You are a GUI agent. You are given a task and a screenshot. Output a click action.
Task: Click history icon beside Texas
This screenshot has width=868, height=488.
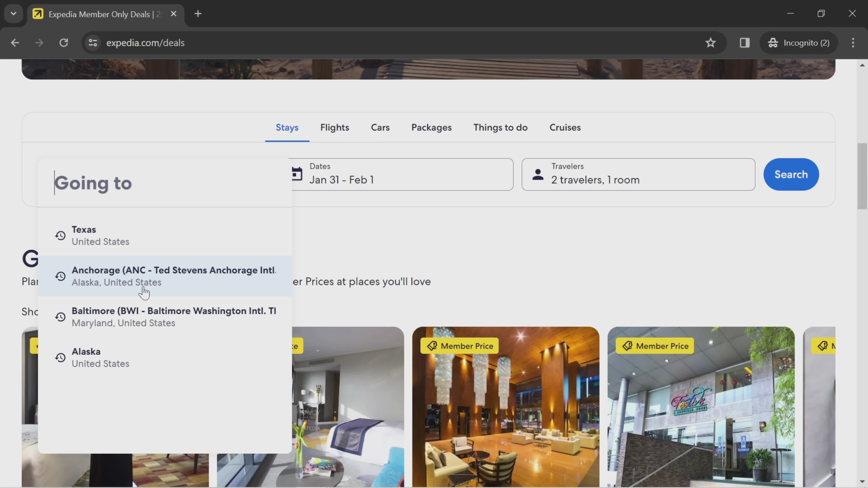pyautogui.click(x=60, y=235)
